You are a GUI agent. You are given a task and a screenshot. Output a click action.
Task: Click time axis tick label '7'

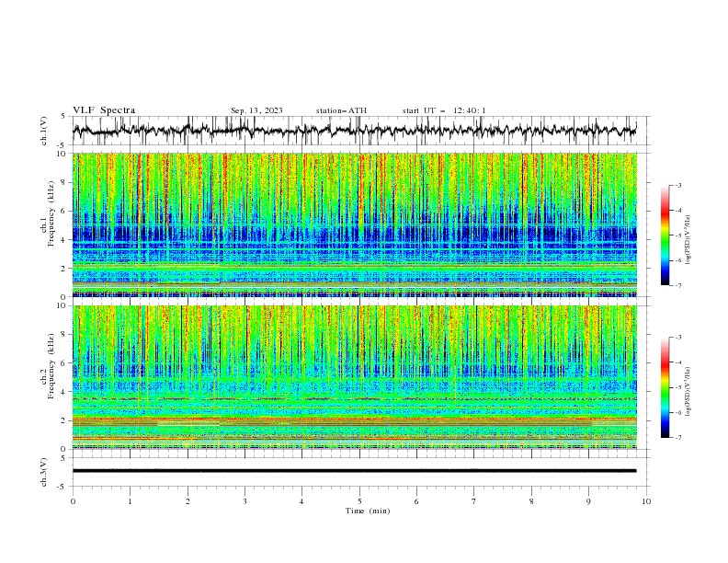click(x=474, y=501)
